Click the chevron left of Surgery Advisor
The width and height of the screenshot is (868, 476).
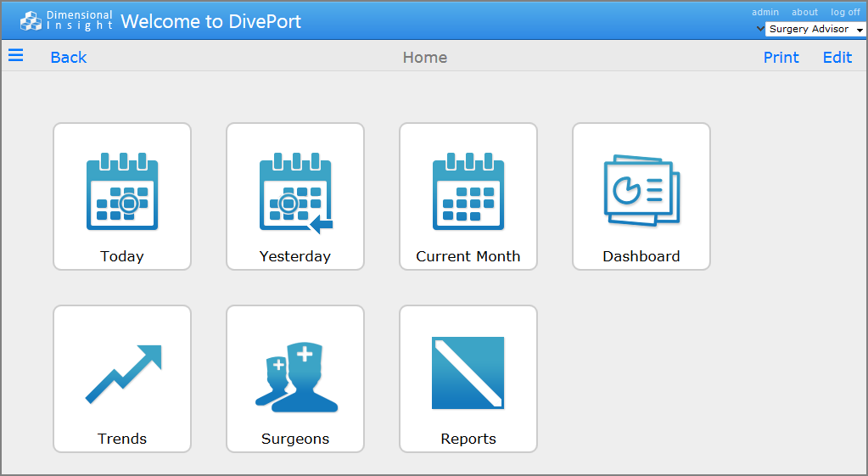click(x=759, y=30)
